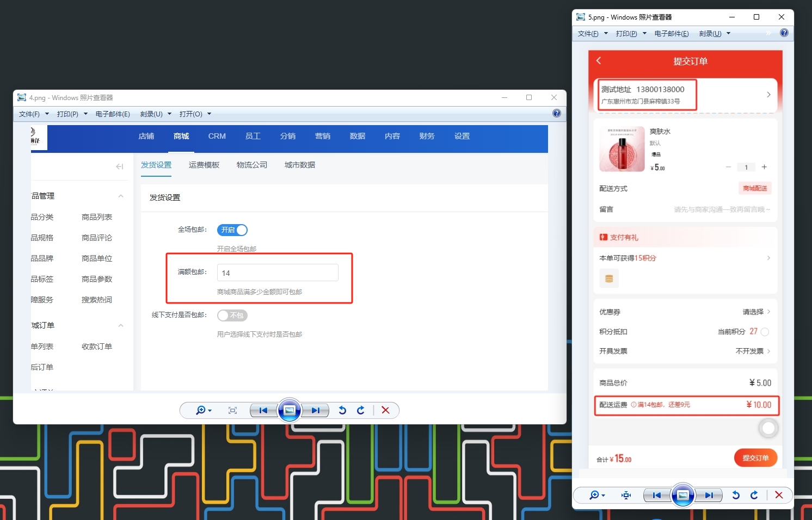Click the 提交订单 button

tap(755, 458)
